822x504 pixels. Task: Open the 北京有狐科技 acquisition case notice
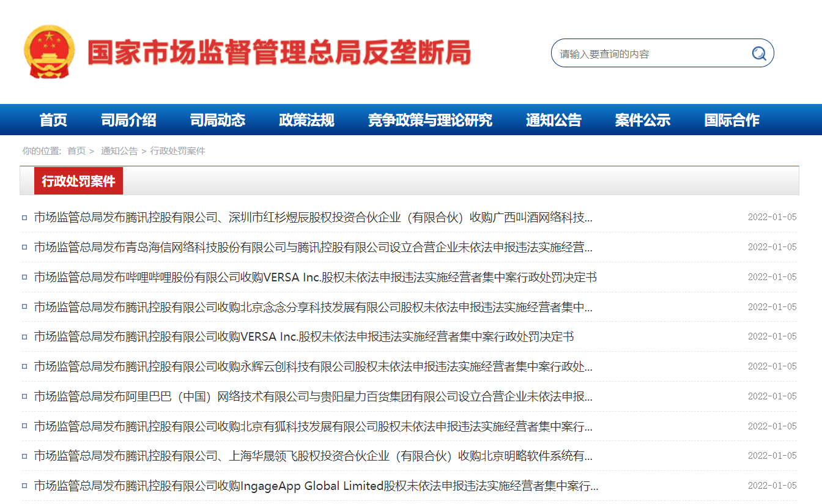pyautogui.click(x=313, y=426)
